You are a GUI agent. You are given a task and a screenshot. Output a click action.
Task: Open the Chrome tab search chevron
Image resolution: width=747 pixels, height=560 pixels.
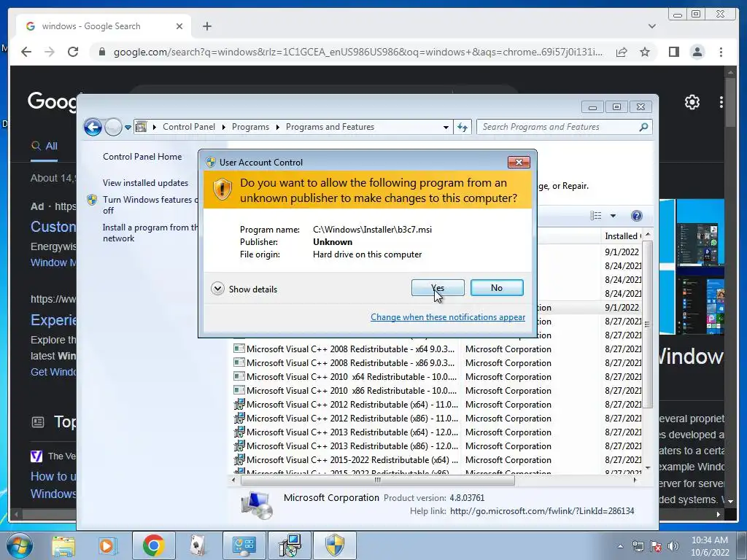point(651,26)
